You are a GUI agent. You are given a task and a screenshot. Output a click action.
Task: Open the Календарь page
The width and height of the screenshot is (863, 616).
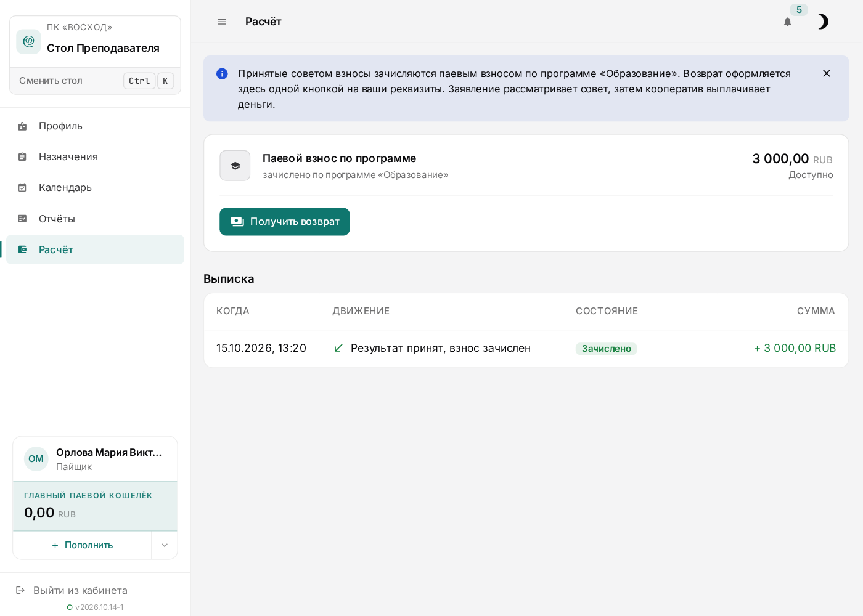point(95,187)
